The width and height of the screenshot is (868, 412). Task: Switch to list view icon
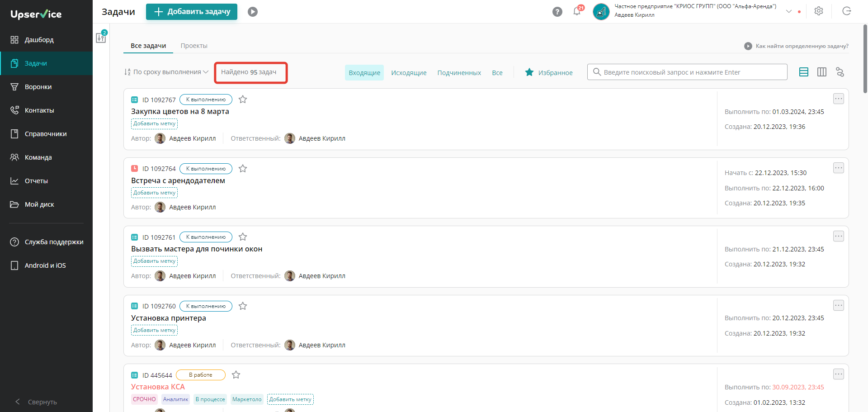(804, 72)
